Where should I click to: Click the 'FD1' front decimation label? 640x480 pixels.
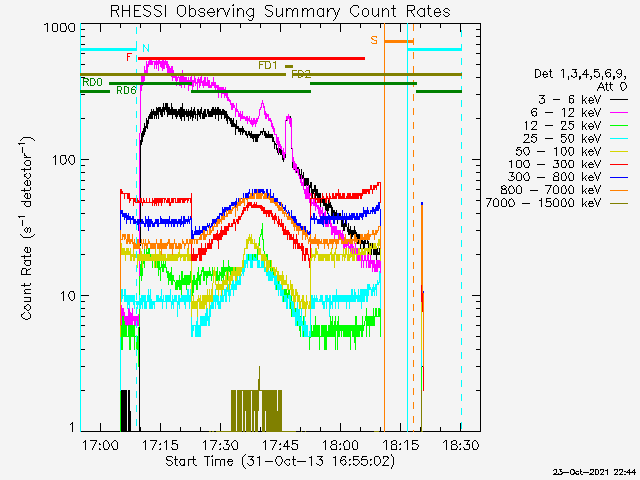(268, 65)
